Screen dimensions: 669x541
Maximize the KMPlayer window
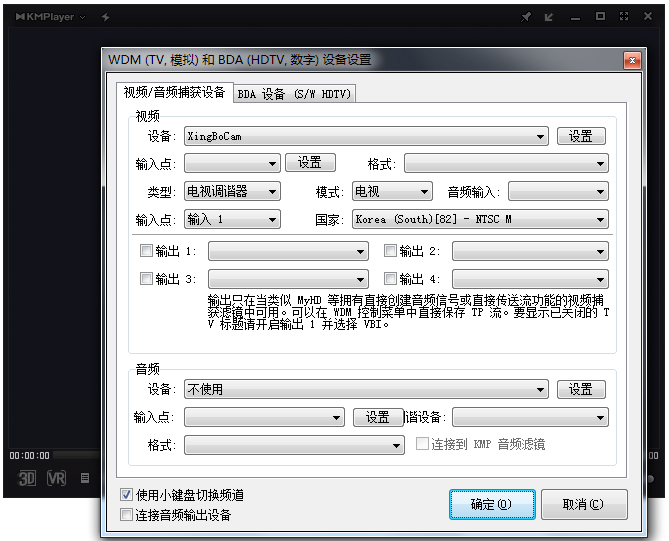[x=600, y=16]
